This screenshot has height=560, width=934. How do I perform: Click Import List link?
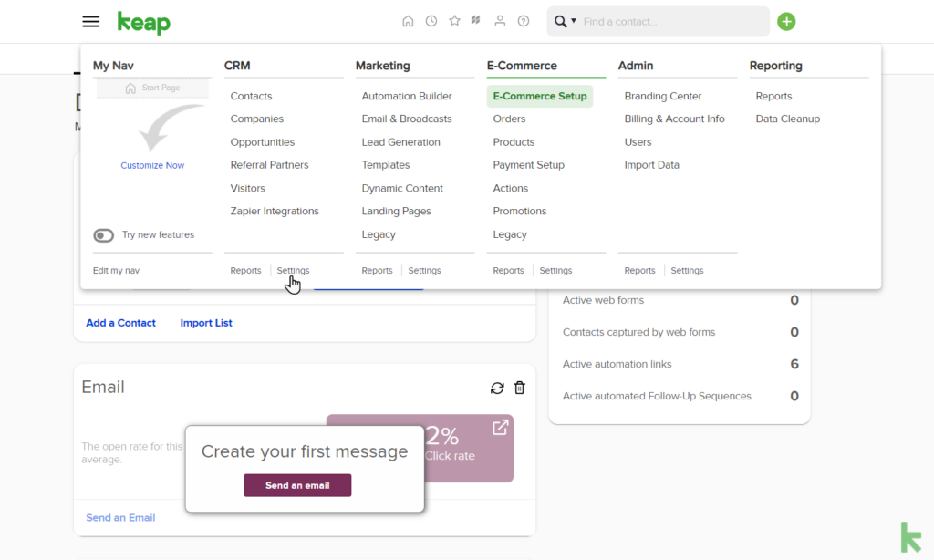coord(206,323)
